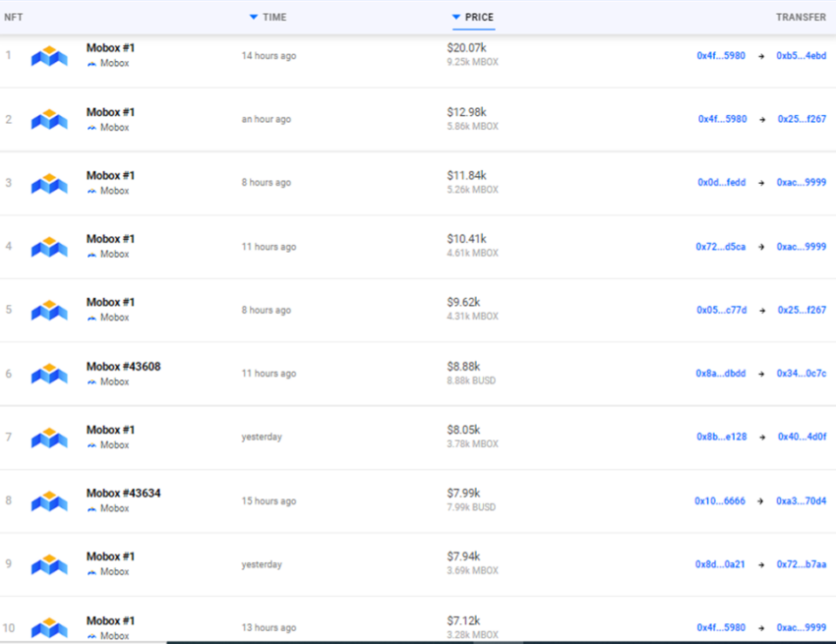
Task: Click the "an hour ago" time entry
Action: tap(267, 119)
